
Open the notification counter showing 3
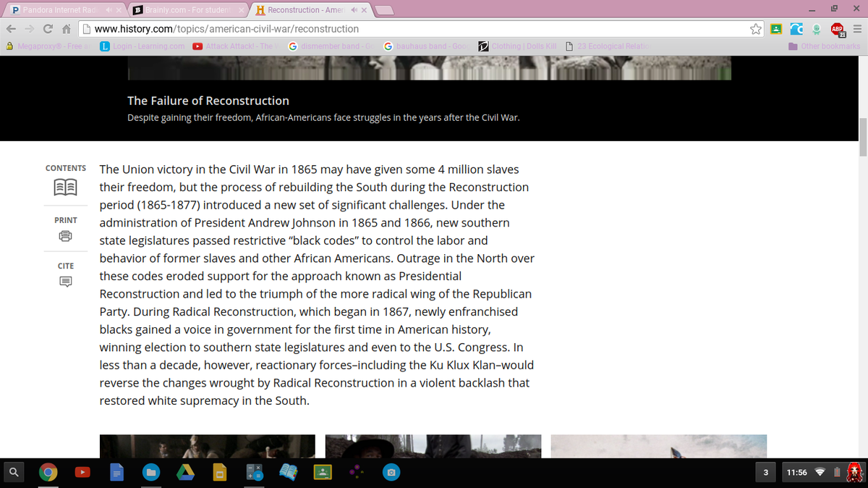tap(765, 472)
